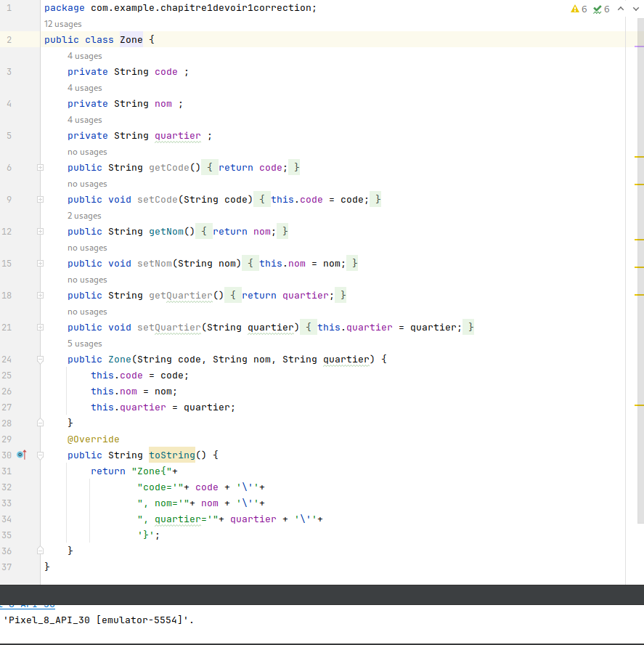Expand the folded getQuartier() method
Screen dimensions: 644x645
(41, 296)
